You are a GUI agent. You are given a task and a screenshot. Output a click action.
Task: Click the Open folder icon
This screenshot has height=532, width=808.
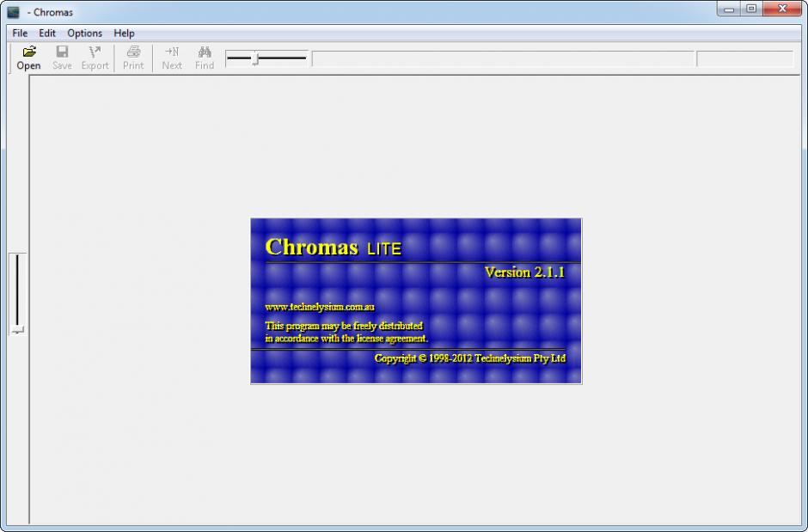[x=28, y=52]
